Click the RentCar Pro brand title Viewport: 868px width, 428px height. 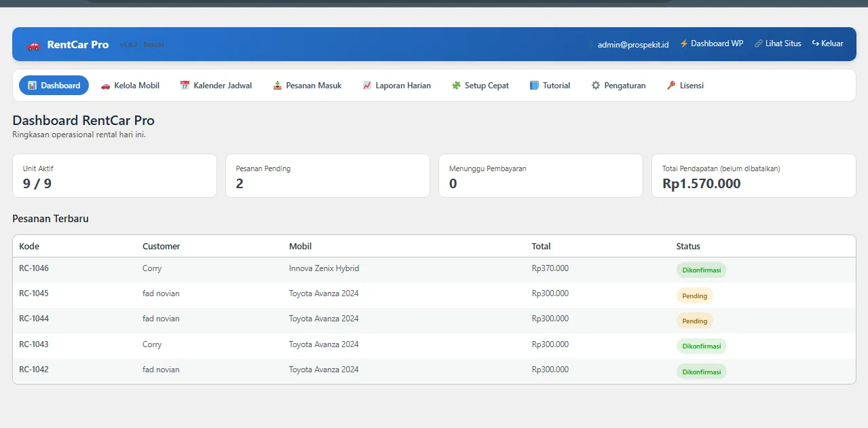click(78, 45)
